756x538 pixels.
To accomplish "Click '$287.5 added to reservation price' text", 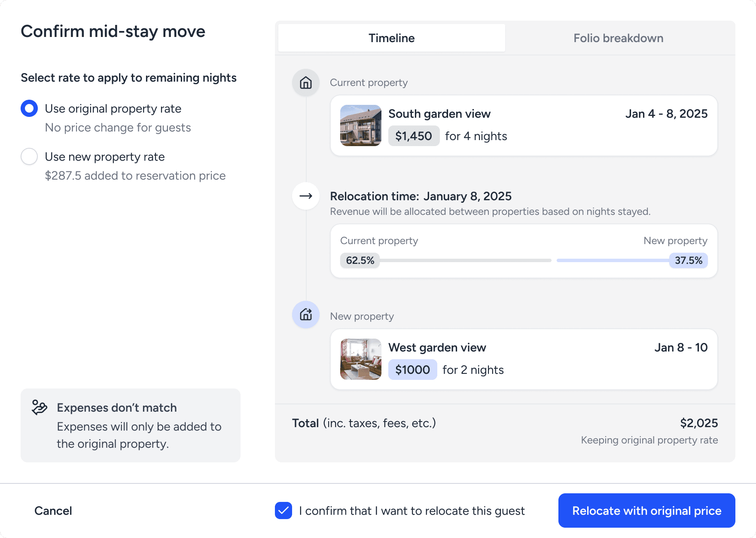I will (x=135, y=176).
